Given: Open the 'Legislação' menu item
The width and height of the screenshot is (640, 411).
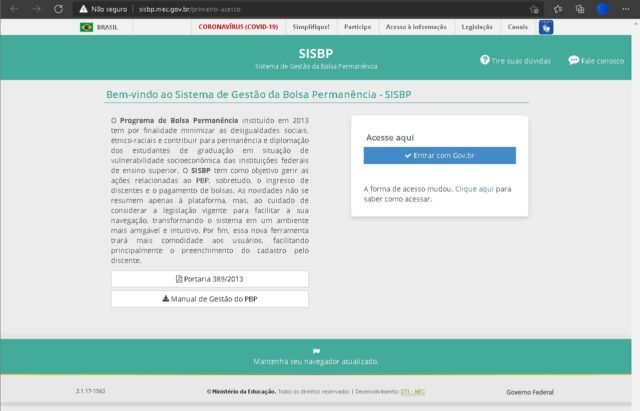Looking at the screenshot, I should click(x=476, y=27).
